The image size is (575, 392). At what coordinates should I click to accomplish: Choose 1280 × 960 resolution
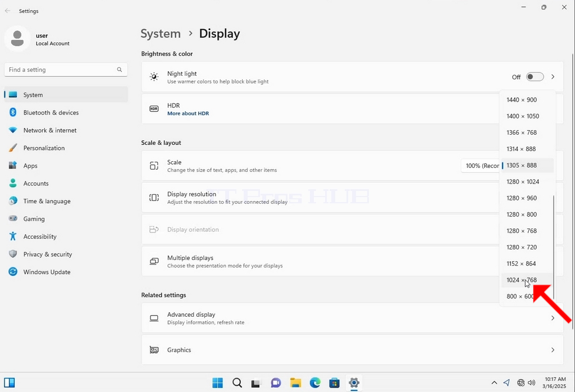(527, 198)
